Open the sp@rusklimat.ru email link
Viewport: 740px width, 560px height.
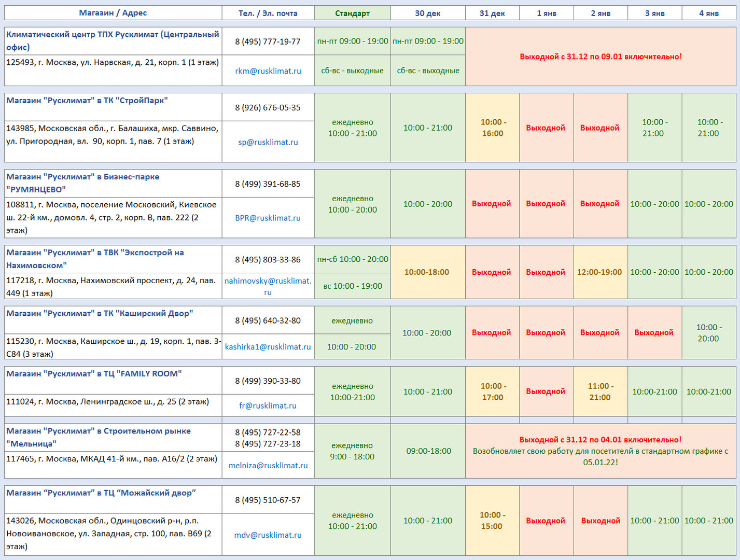coord(268,142)
